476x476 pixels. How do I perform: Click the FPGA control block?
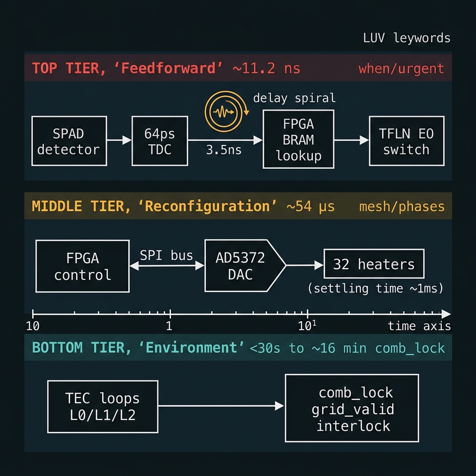(83, 266)
